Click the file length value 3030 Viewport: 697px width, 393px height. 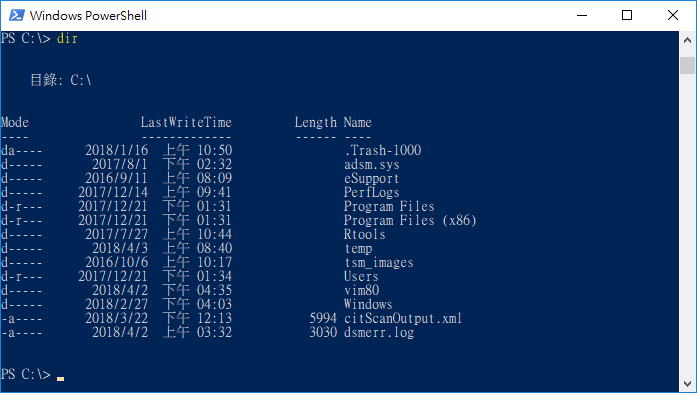click(323, 332)
